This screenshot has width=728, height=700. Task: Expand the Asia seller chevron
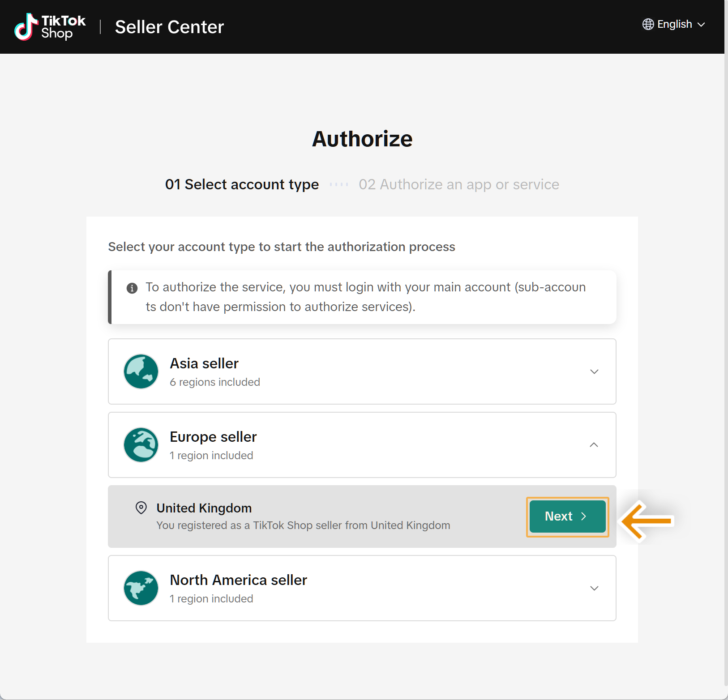(594, 371)
